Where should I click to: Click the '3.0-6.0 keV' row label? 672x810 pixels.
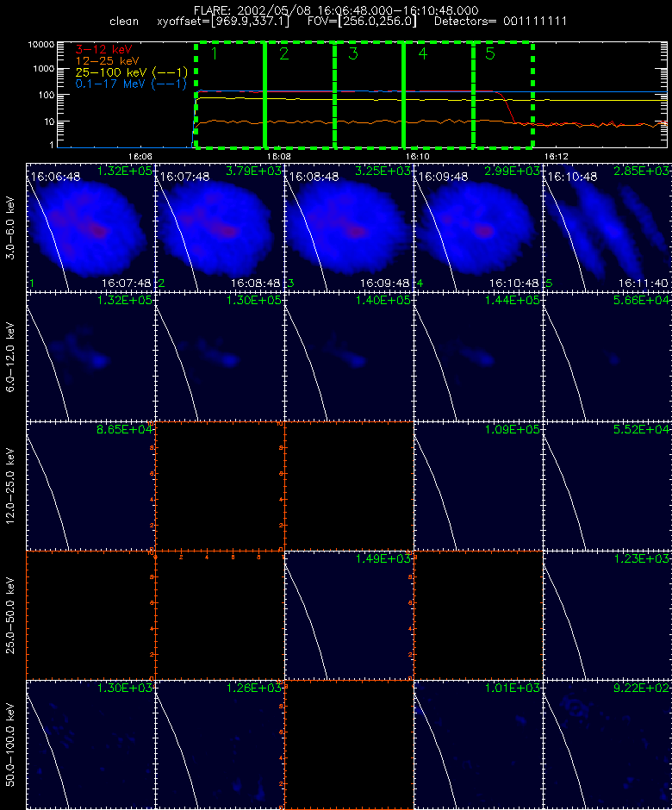[x=11, y=227]
